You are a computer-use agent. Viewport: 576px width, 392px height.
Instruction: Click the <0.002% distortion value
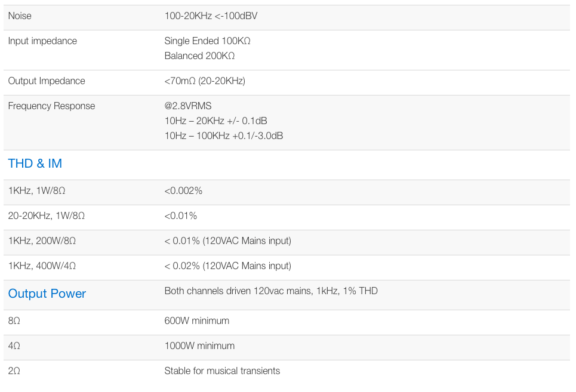click(183, 191)
